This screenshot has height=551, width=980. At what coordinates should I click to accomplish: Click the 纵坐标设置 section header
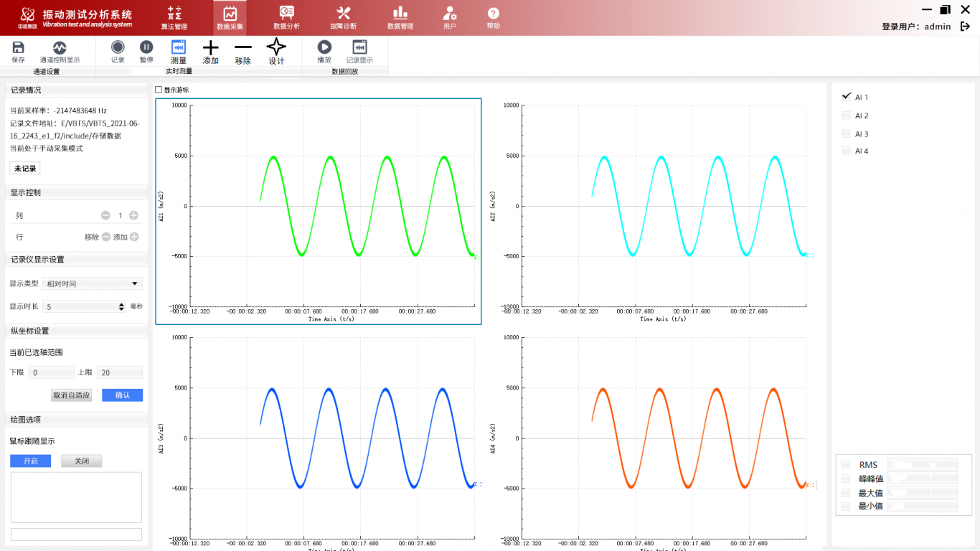click(76, 331)
